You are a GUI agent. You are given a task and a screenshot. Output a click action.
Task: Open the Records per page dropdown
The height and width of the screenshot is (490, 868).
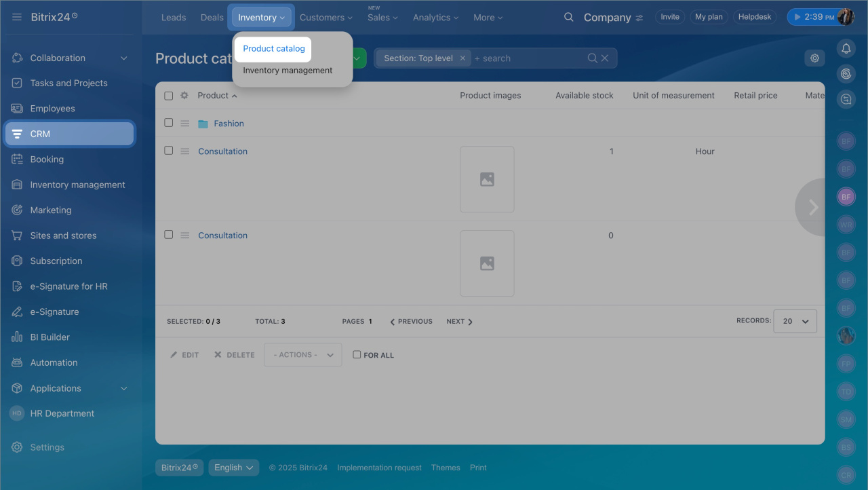pyautogui.click(x=796, y=321)
